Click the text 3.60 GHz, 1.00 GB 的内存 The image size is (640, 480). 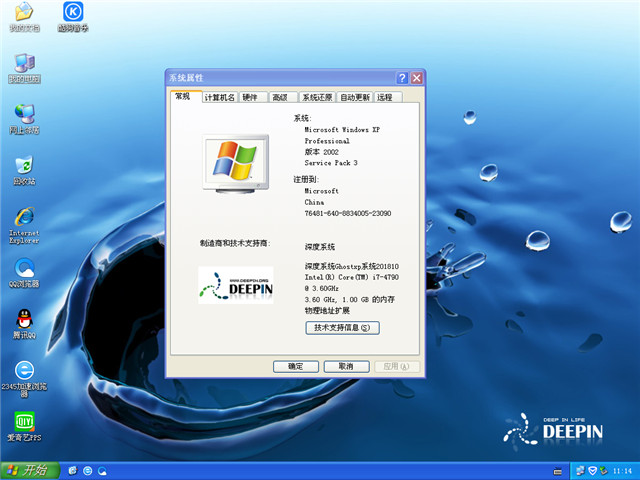pos(349,300)
